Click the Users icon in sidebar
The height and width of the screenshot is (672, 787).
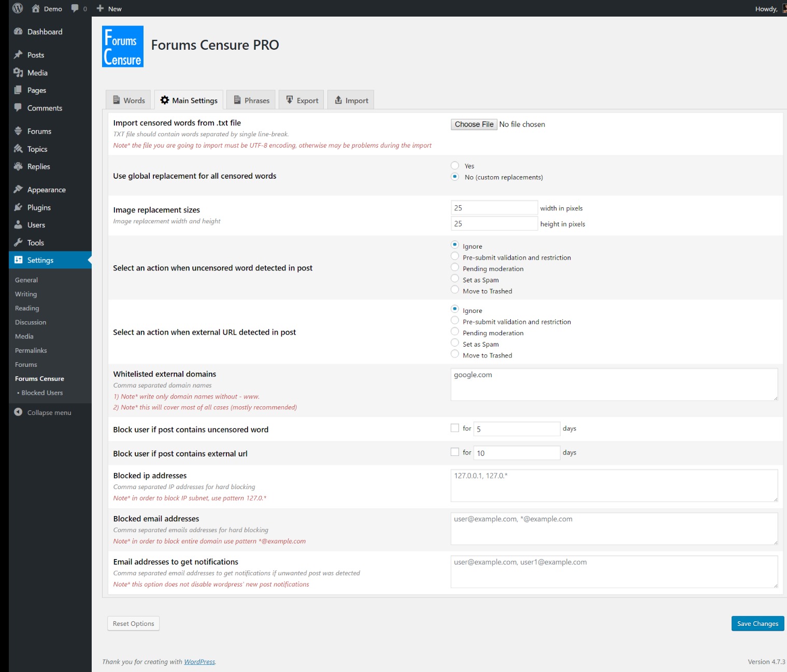tap(19, 225)
